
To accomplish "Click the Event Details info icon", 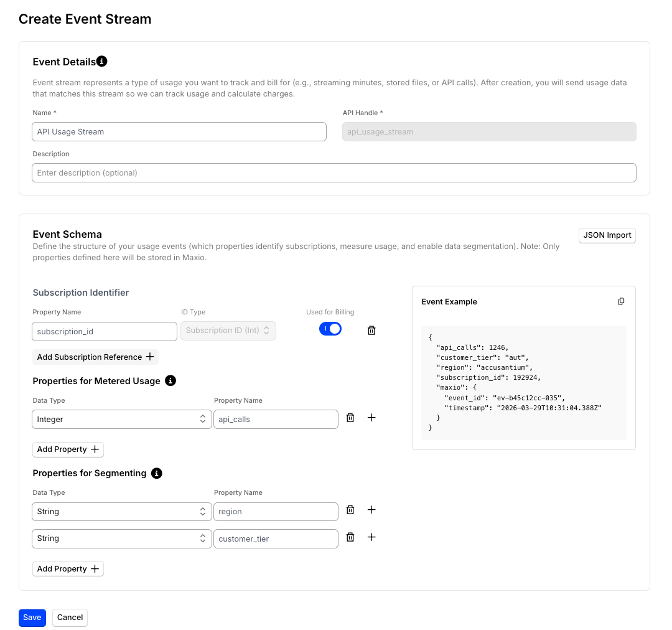I will [x=101, y=62].
